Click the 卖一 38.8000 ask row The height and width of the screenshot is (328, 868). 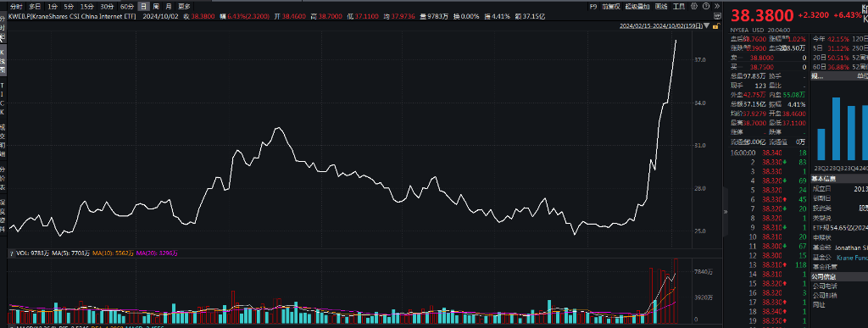point(768,58)
